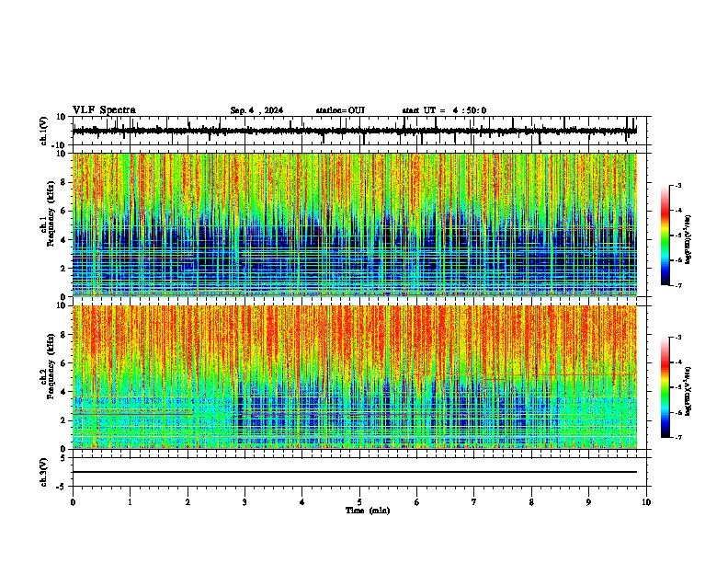
Task: Click the ch.3 flat voltage trace panel
Action: (359, 472)
